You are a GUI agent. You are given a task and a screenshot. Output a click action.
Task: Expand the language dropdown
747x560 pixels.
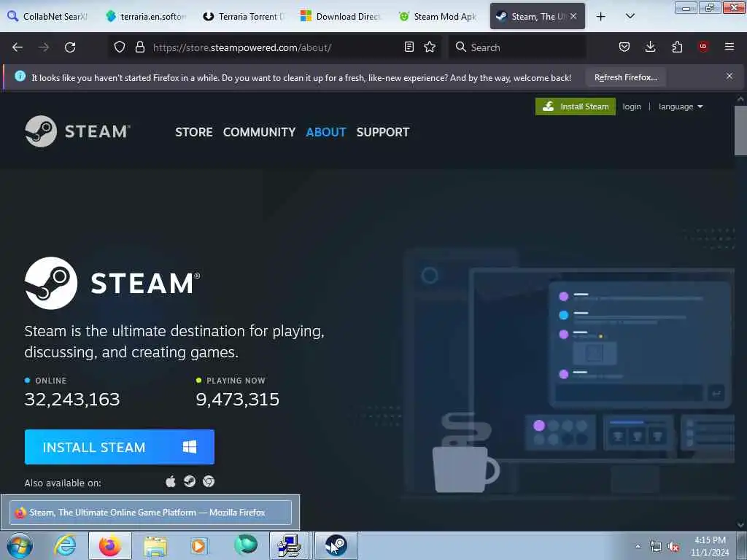click(x=681, y=106)
